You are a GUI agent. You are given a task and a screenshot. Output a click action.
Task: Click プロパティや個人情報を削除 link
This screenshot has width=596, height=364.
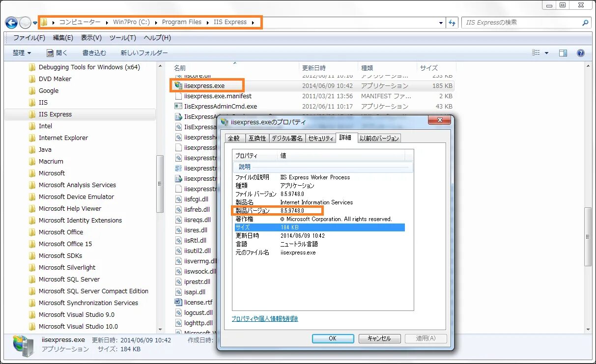265,319
